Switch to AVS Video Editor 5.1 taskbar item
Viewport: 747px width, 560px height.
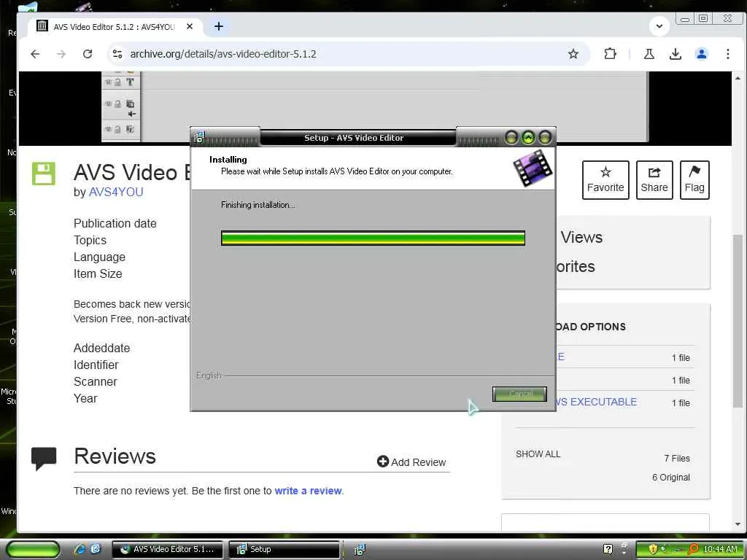(167, 549)
